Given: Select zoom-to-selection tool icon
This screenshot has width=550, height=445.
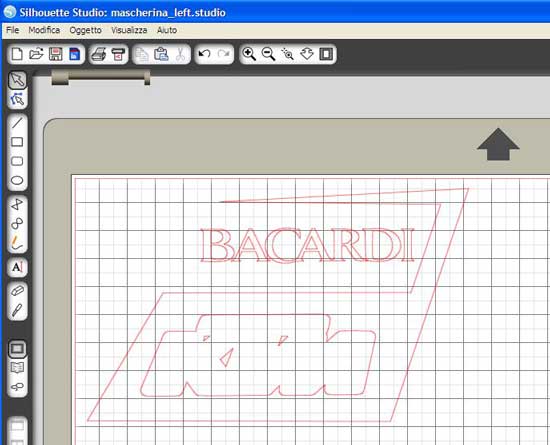Looking at the screenshot, I should (x=288, y=54).
